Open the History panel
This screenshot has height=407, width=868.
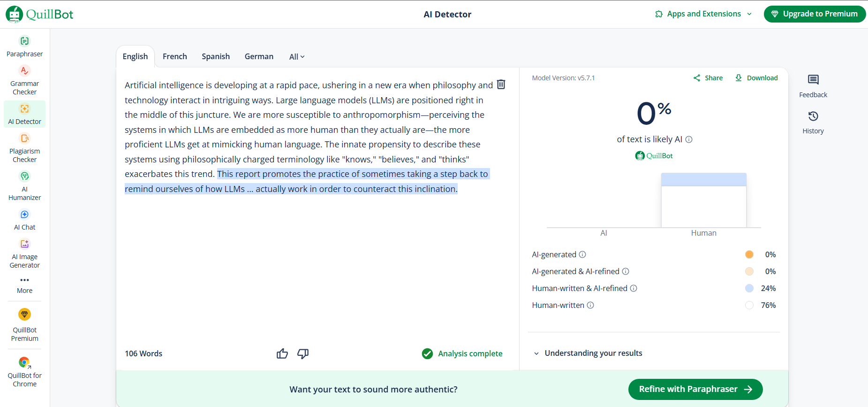coord(813,121)
